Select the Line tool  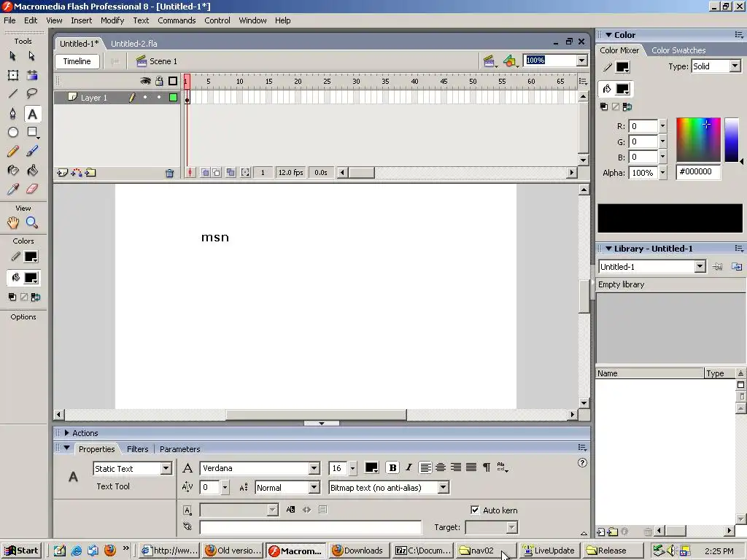pos(13,94)
